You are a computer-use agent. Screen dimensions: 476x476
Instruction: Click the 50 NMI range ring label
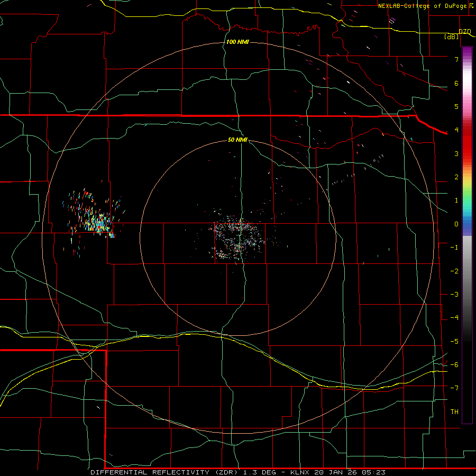pos(237,140)
